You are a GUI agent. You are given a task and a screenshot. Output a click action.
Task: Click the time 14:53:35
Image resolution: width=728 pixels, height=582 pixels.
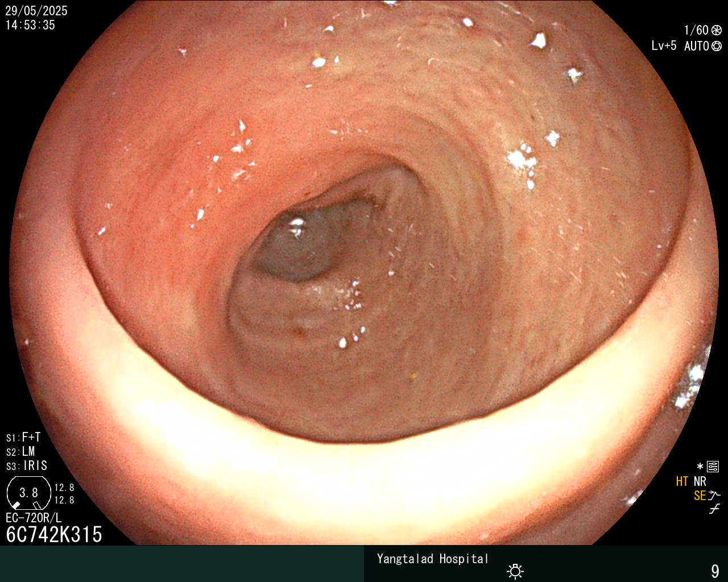[30, 25]
